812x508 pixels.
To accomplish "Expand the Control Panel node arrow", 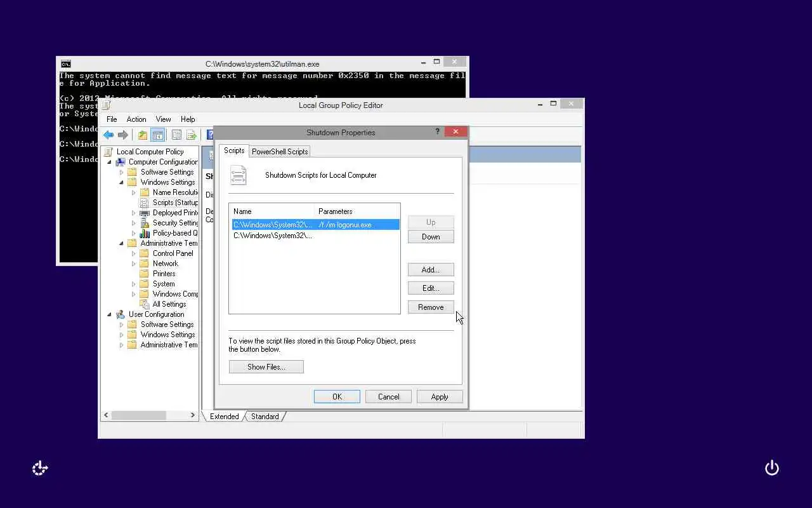I will (133, 253).
